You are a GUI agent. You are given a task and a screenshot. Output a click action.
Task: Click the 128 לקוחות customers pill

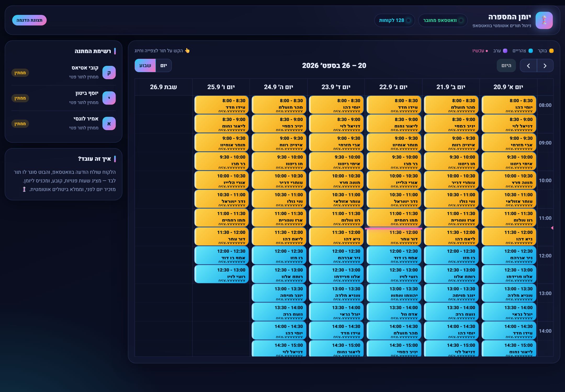pos(394,20)
